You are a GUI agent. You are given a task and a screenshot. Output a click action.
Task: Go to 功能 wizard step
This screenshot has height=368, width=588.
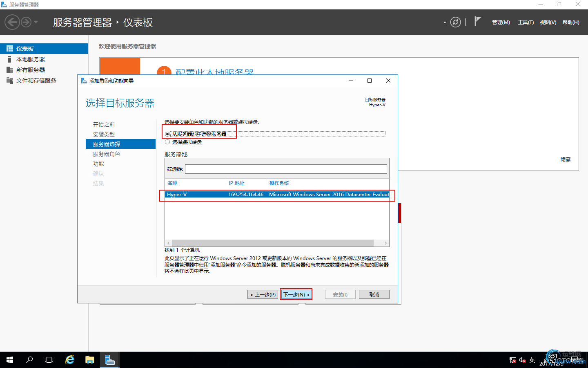(x=98, y=164)
